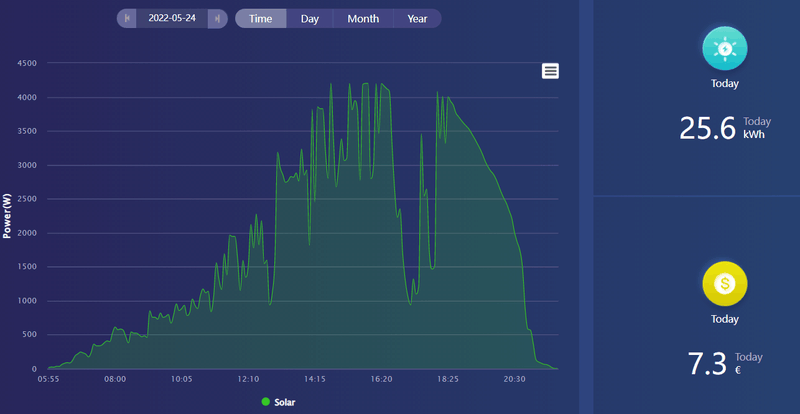
Task: Click the 25.6 kWh energy value
Action: 707,128
